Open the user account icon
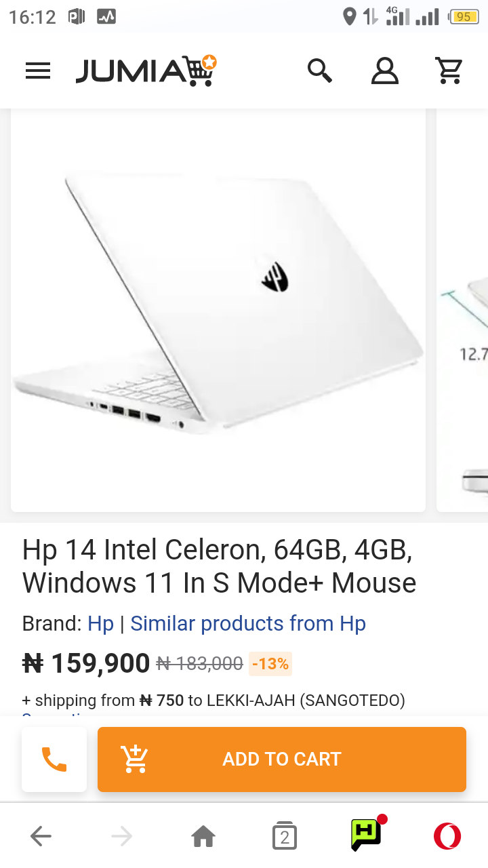 pyautogui.click(x=384, y=71)
